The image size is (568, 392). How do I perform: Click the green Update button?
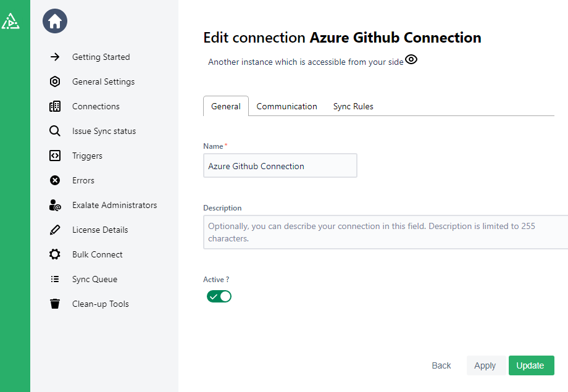[x=531, y=365]
